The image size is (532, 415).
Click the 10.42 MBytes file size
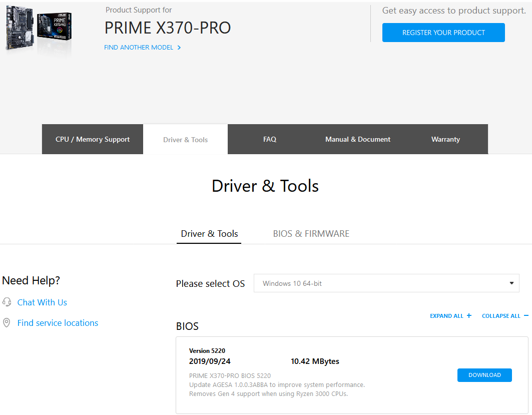coord(315,361)
